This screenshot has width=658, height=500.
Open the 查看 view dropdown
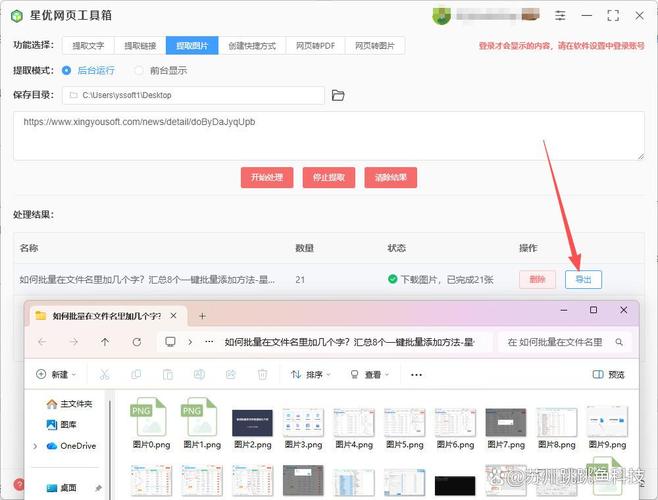pos(369,374)
